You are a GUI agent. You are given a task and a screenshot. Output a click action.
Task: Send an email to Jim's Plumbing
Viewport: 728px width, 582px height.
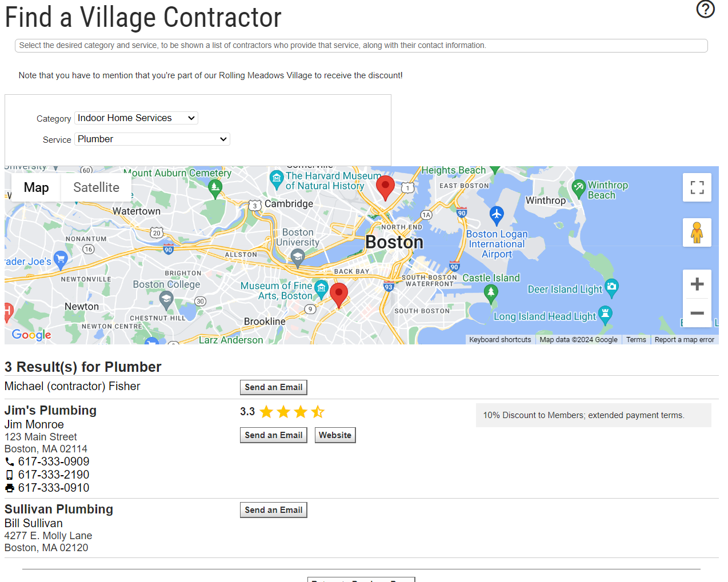[274, 435]
